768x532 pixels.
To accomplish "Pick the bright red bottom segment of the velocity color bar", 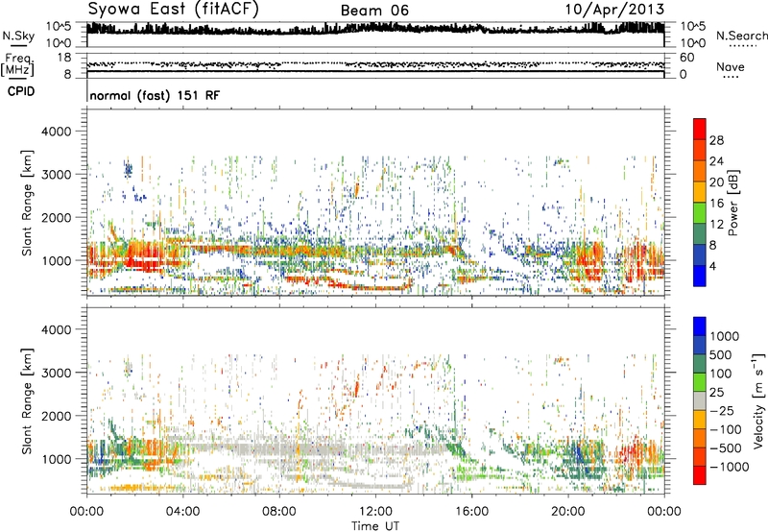I will (x=700, y=475).
